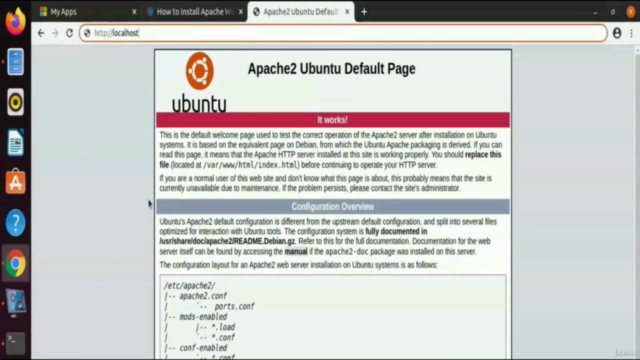Open the Chrome profile account icon
The image size is (640, 360).
[617, 33]
